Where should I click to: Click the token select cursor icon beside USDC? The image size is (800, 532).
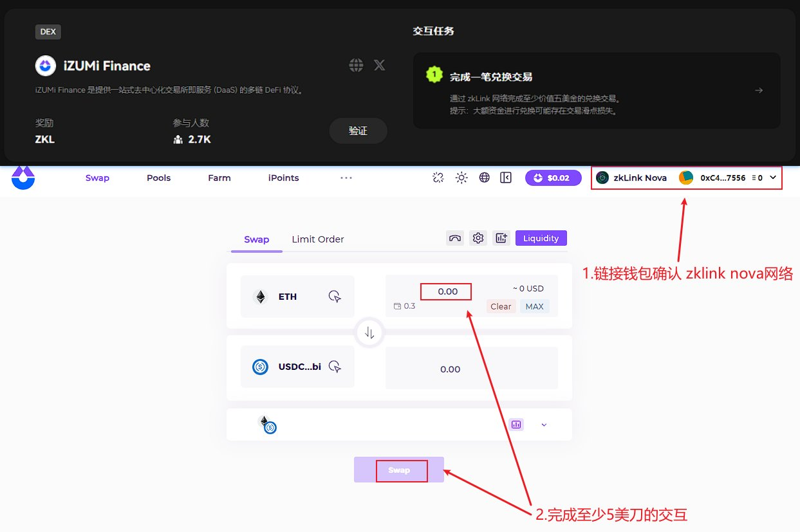click(335, 367)
